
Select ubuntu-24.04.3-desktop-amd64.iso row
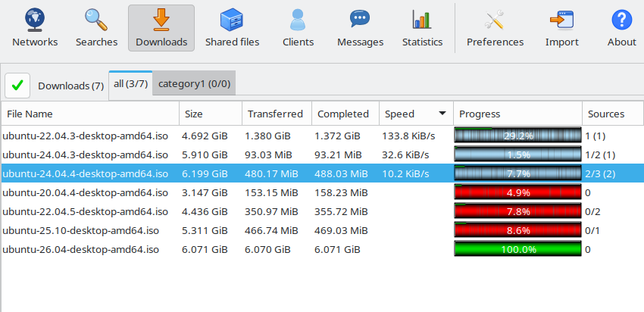coord(322,154)
